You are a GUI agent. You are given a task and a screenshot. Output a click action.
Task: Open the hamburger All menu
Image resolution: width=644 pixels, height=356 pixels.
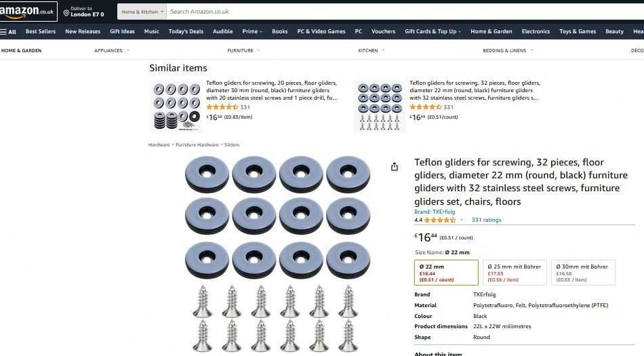pyautogui.click(x=8, y=32)
